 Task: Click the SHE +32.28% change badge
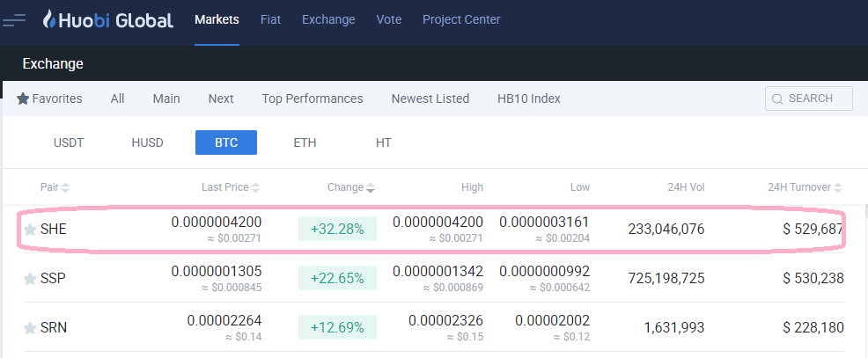tap(338, 229)
